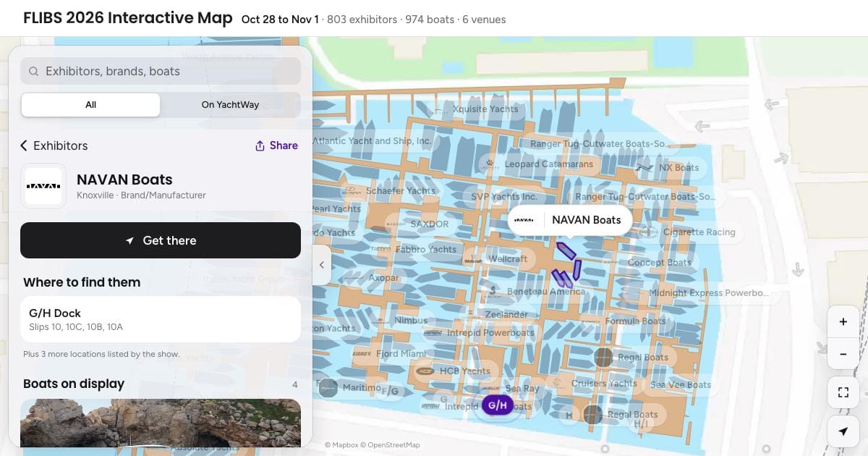Image resolution: width=868 pixels, height=456 pixels.
Task: Switch to the All filter
Action: (x=90, y=105)
